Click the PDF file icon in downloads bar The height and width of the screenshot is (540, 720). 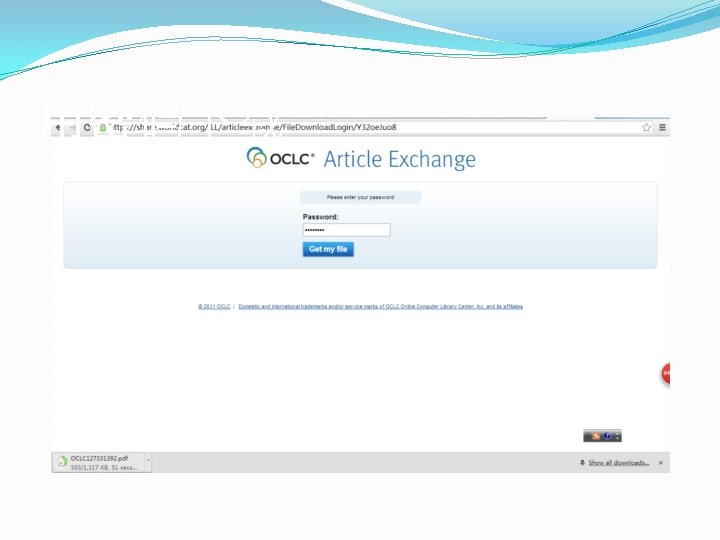tap(62, 462)
